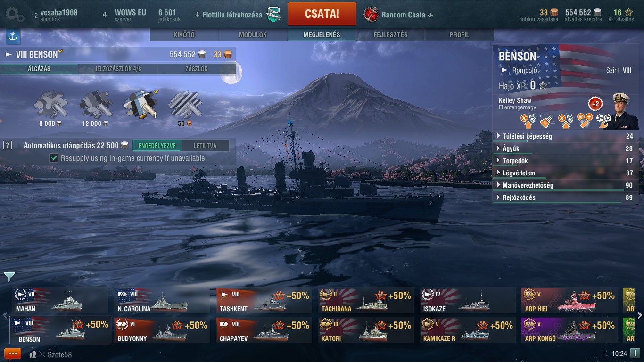Open the chat speech bubble icon
The height and width of the screenshot is (362, 644).
tap(13, 354)
